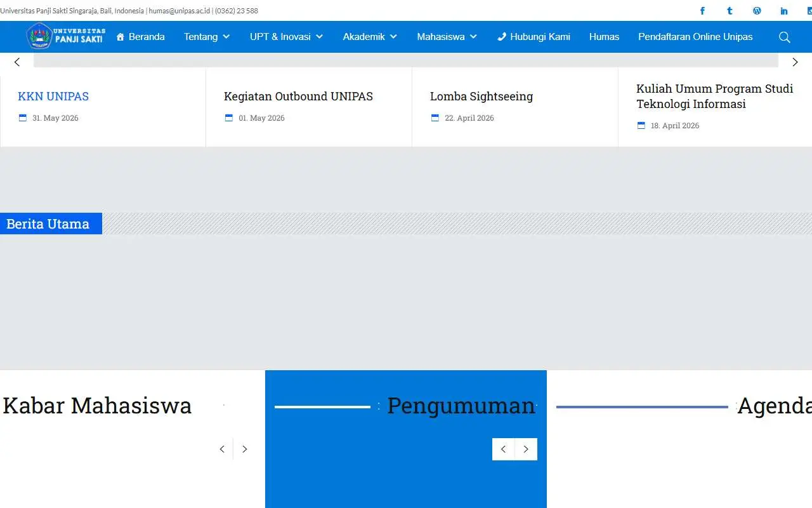The width and height of the screenshot is (812, 508).
Task: Expand the Mahasiswa dropdown menu
Action: [x=447, y=37]
